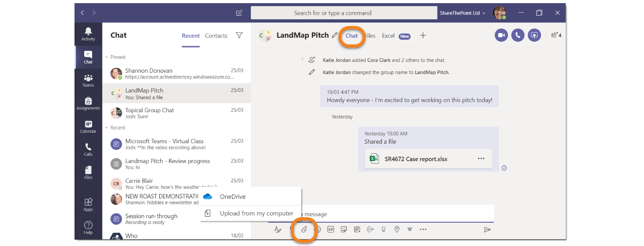The height and width of the screenshot is (246, 644).
Task: Share location with pin icon
Action: (x=397, y=229)
